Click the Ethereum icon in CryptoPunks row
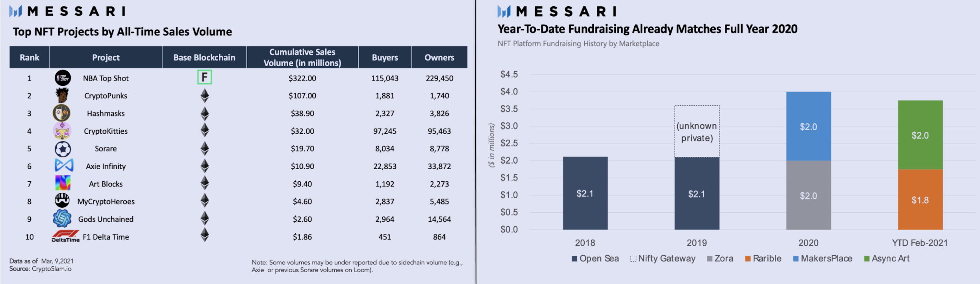Image resolution: width=980 pixels, height=284 pixels. coord(204,96)
